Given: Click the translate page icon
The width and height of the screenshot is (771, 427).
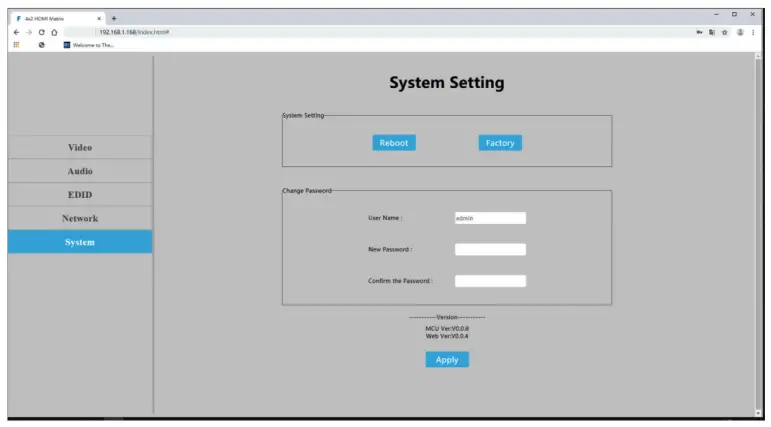Looking at the screenshot, I should (712, 32).
